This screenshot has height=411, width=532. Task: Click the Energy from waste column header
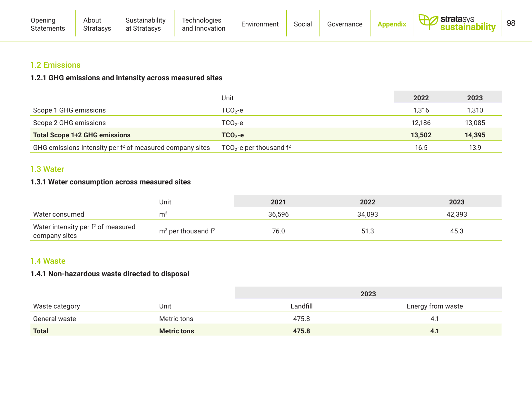click(x=435, y=306)
